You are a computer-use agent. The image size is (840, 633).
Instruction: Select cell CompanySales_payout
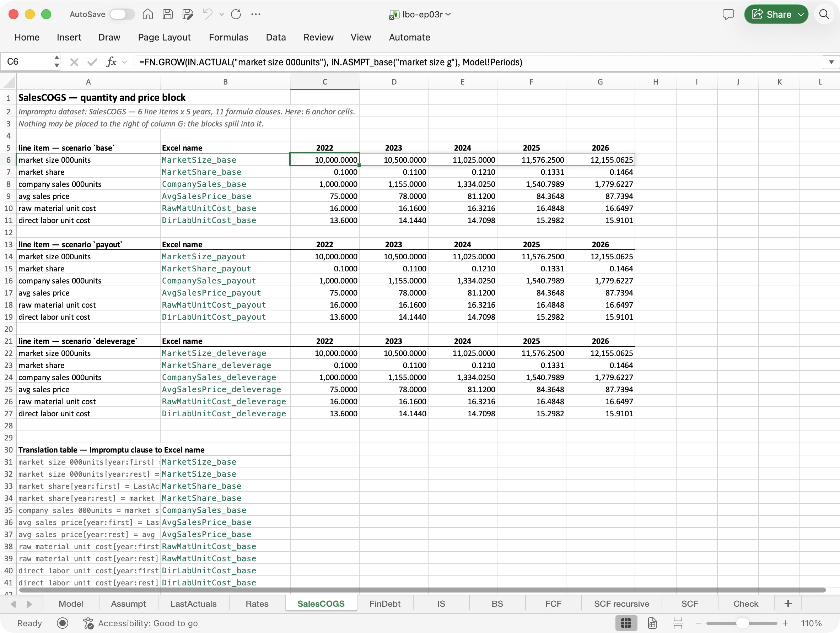point(225,281)
